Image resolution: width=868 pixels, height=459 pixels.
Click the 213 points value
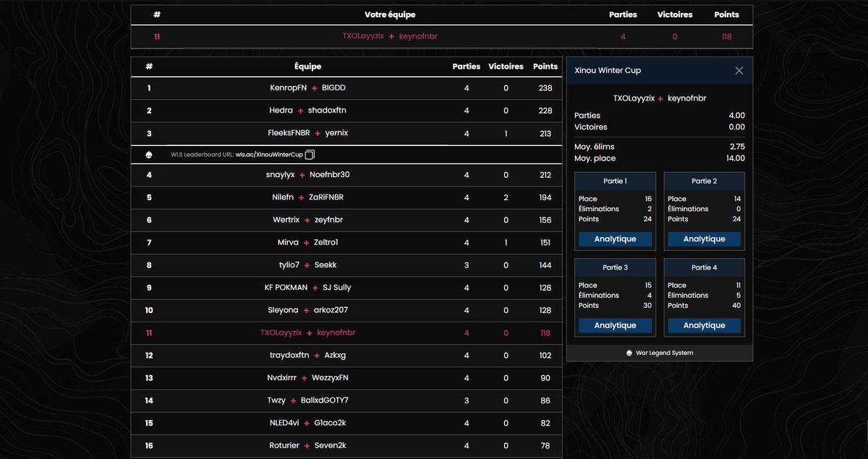click(545, 133)
